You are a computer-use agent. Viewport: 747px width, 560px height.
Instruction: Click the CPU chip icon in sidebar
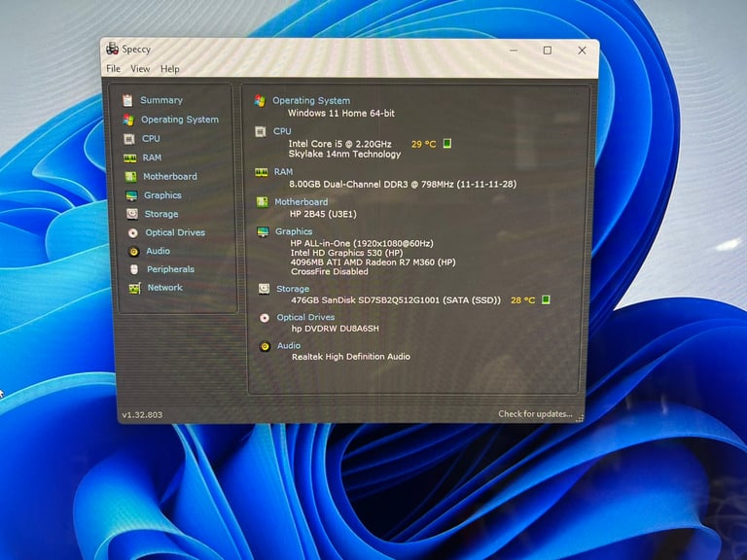pyautogui.click(x=128, y=139)
